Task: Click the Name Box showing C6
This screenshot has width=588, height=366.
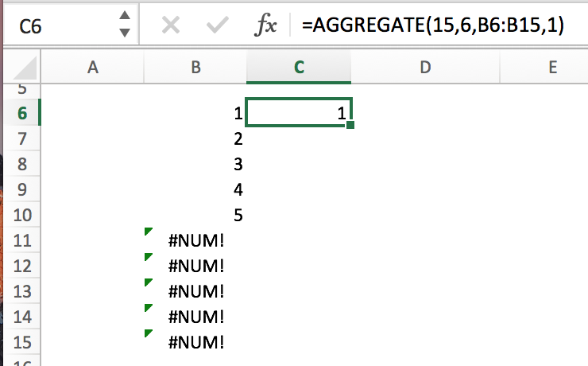Action: (x=56, y=25)
